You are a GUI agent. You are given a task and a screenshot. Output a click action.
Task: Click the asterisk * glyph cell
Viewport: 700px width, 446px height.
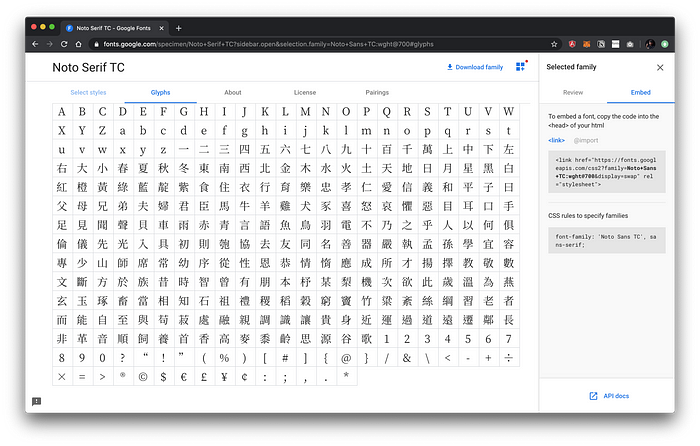tap(346, 377)
